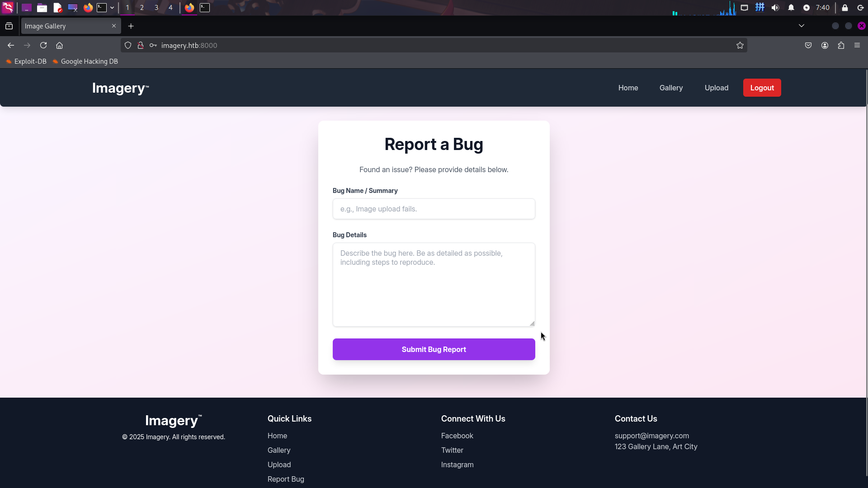Open the Firefox extensions icon
868x488 pixels.
(x=841, y=45)
